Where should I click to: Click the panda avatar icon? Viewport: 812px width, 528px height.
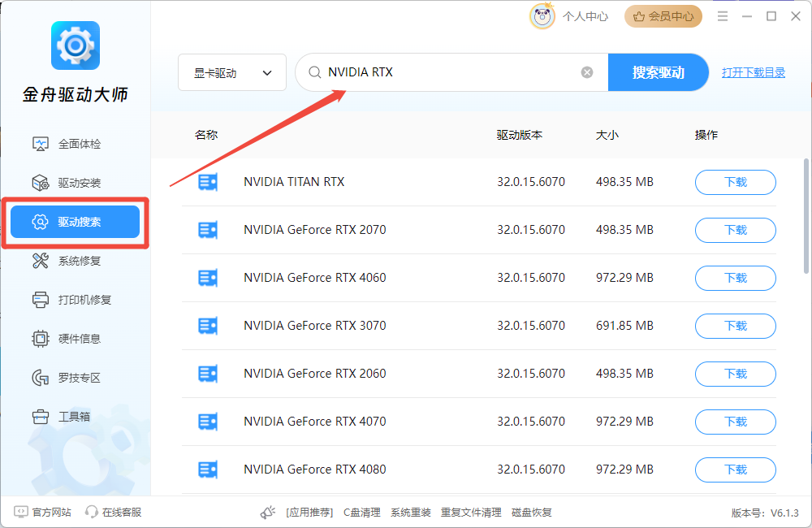(542, 16)
